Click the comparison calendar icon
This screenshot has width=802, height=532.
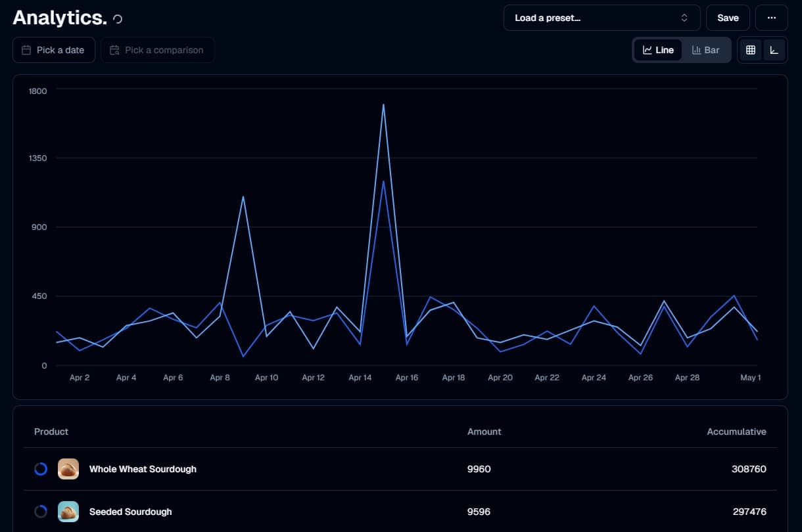114,50
